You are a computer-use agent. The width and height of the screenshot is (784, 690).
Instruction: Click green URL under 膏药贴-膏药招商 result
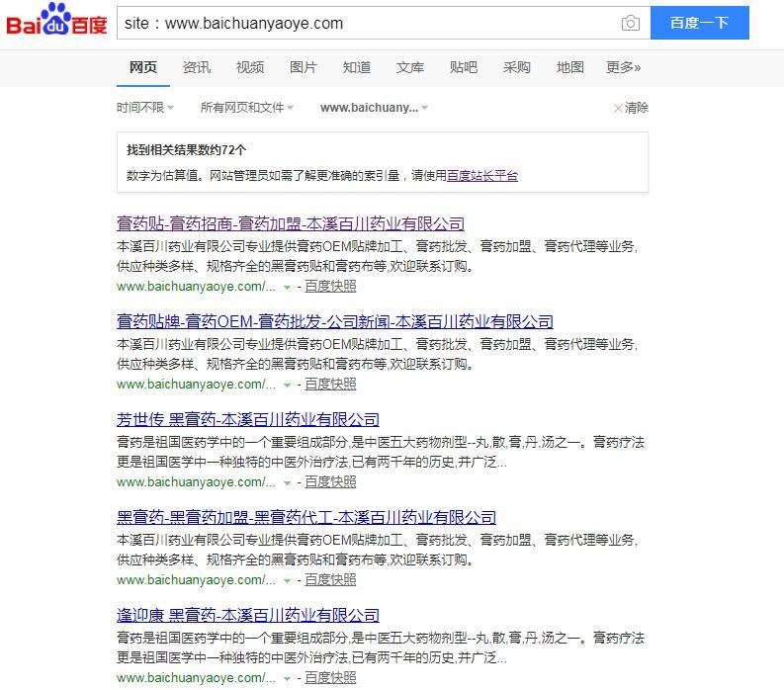(196, 287)
